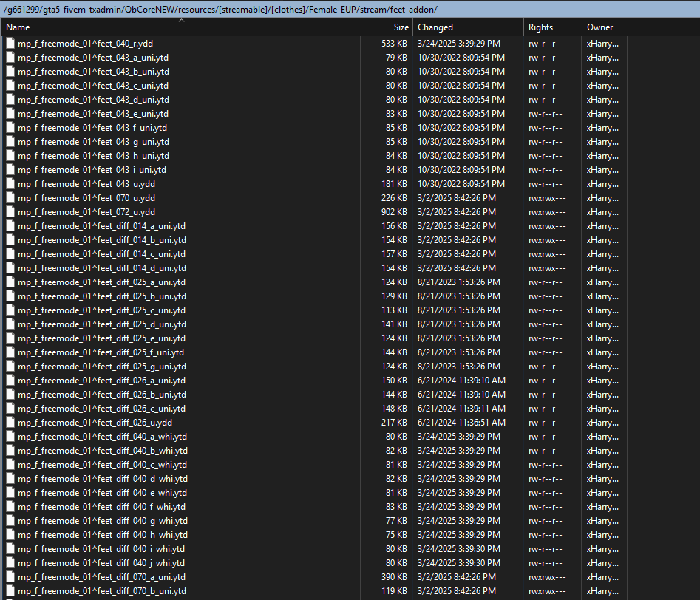Click the 129 KB size cell

pos(395,296)
